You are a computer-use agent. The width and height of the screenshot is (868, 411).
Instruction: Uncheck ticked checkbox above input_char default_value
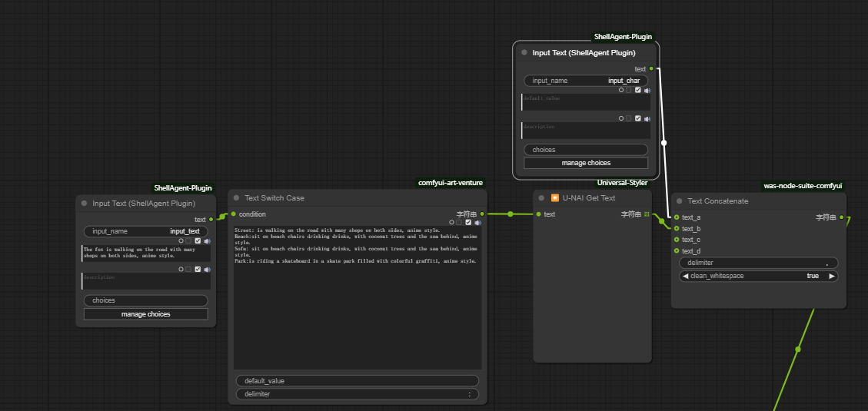coord(637,90)
